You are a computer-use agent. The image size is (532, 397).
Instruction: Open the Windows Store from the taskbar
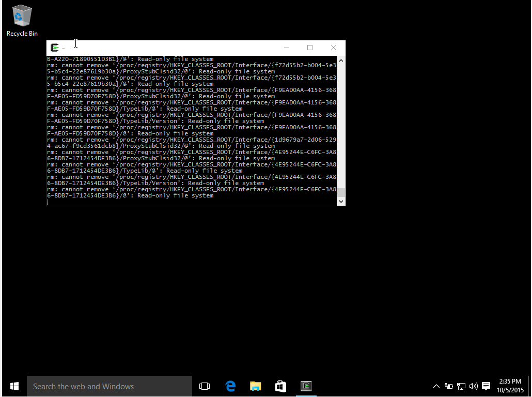point(280,386)
